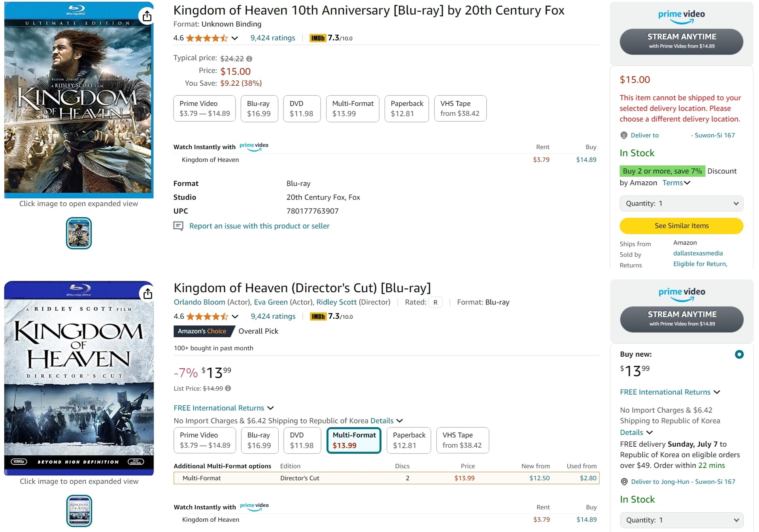The image size is (759, 532).
Task: Click the yellow See Similar Items button
Action: 681,226
